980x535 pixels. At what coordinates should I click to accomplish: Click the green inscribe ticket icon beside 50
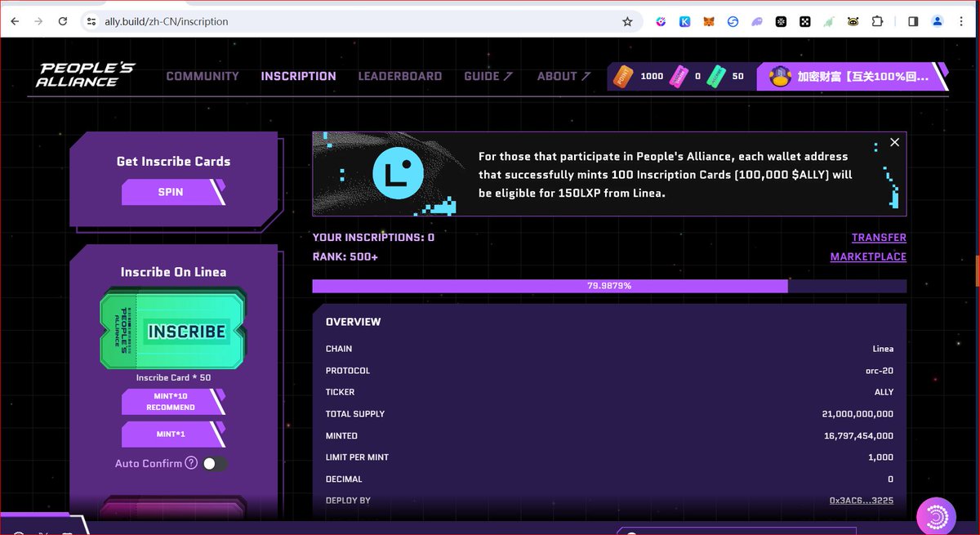click(x=716, y=77)
